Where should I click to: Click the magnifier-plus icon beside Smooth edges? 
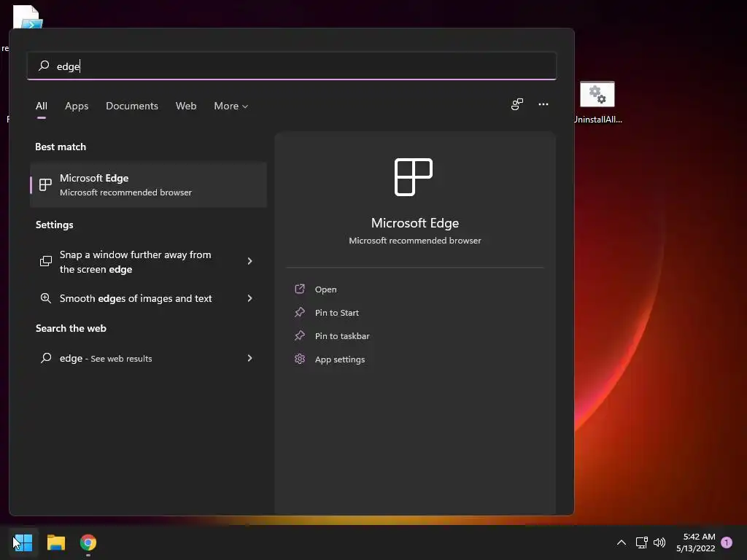point(46,298)
